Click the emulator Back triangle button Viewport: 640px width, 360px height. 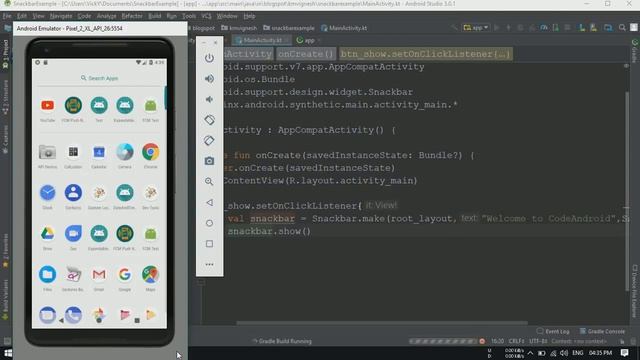pyautogui.click(x=209, y=202)
